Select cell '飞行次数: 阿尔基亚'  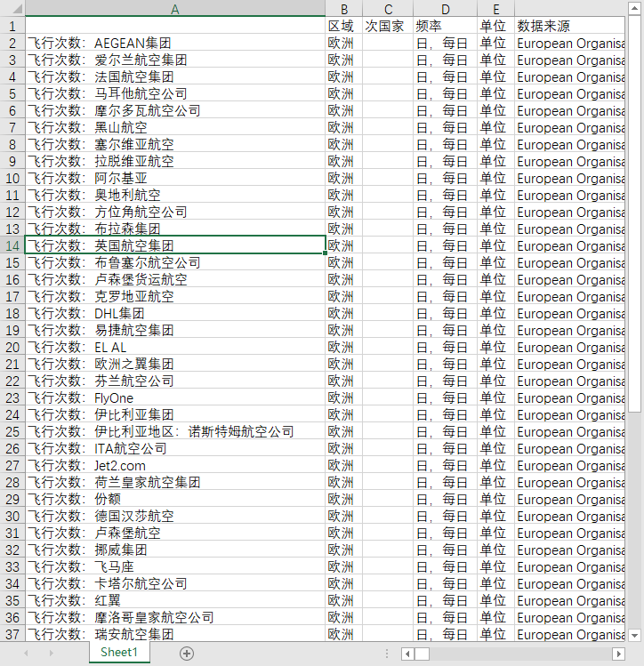[x=175, y=178]
